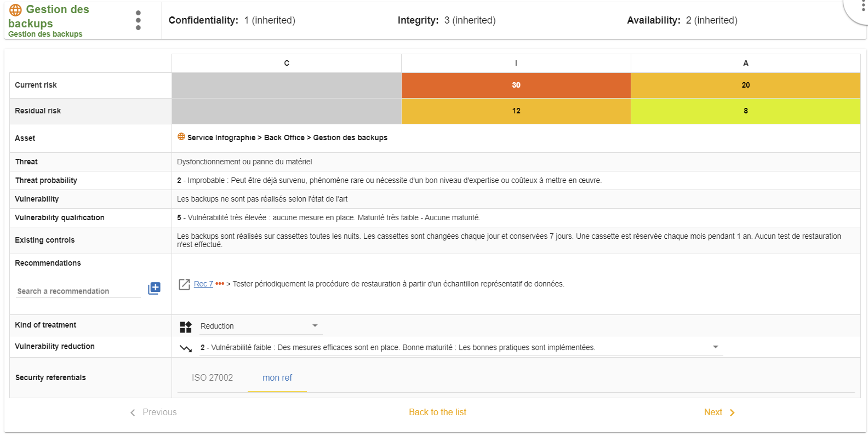Image resolution: width=868 pixels, height=436 pixels.
Task: Click column header I
Action: (x=516, y=63)
